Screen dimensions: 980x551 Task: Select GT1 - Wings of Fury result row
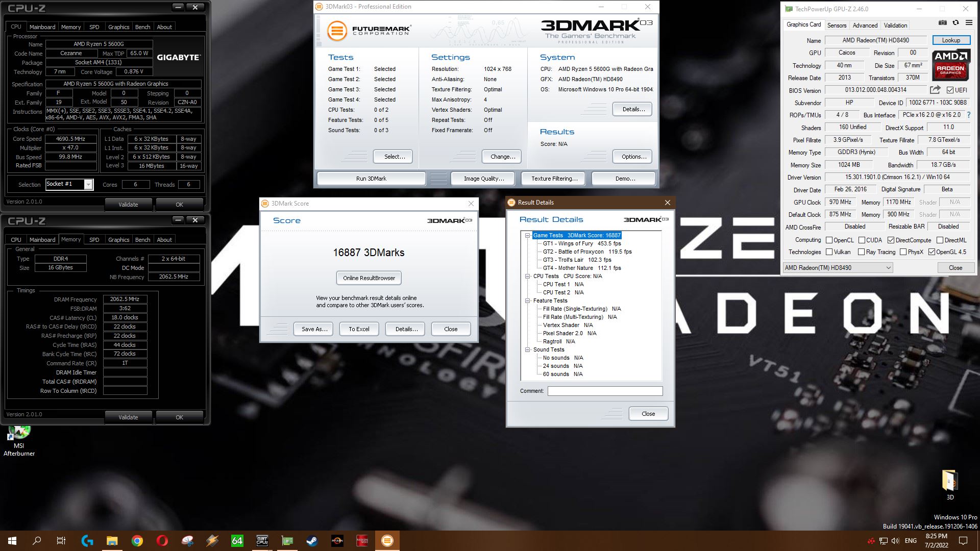tap(582, 244)
